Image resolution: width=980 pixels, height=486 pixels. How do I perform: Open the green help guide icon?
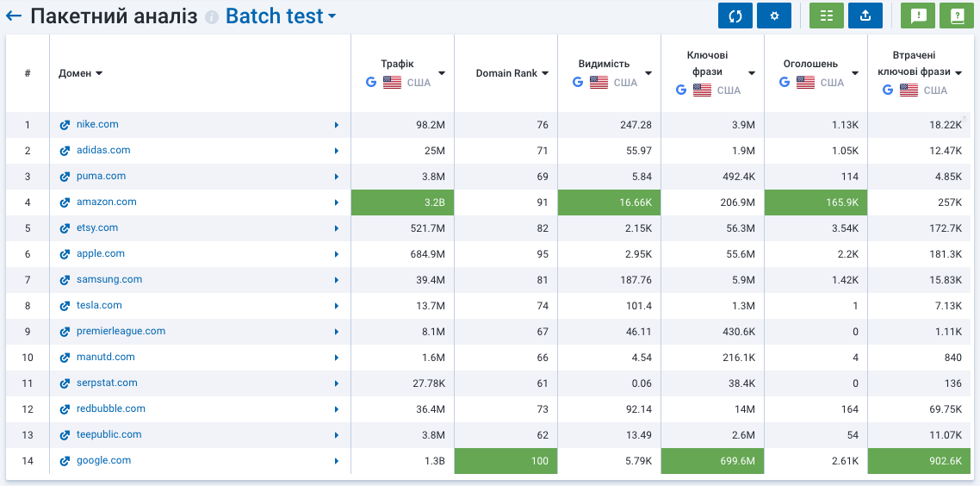(x=957, y=16)
